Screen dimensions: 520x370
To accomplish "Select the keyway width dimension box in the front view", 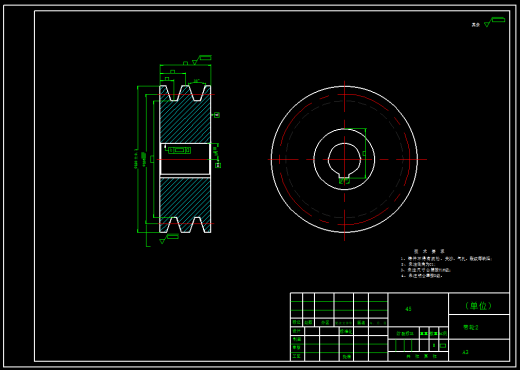I will click(x=344, y=181).
